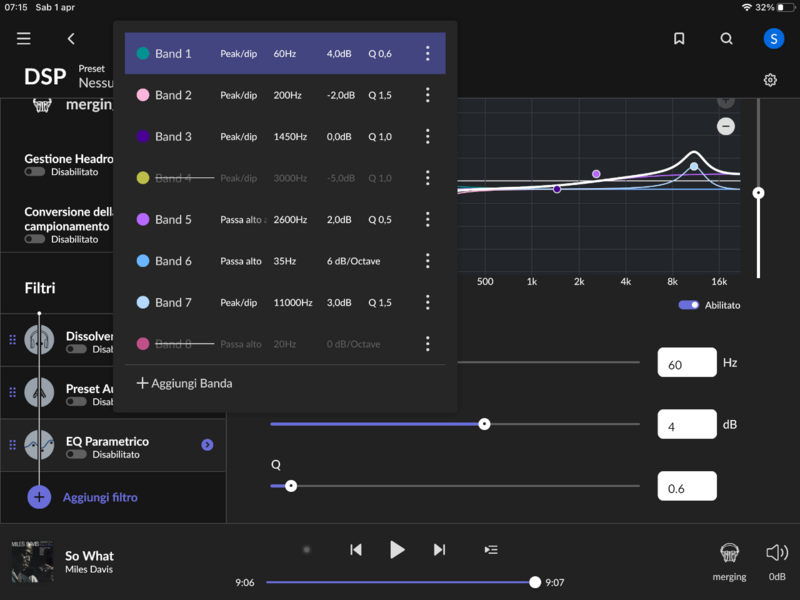Open Band 1 three-dot options menu
Viewport: 800px width, 600px height.
coord(427,54)
